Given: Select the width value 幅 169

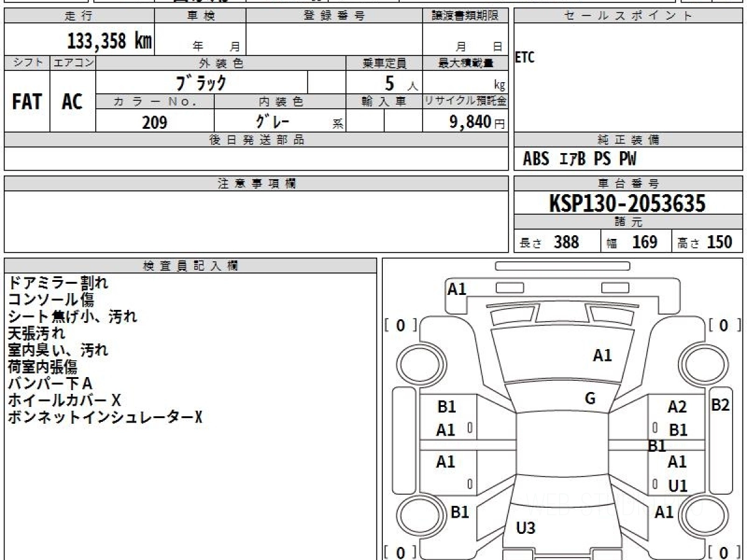Looking at the screenshot, I should click(x=632, y=242).
